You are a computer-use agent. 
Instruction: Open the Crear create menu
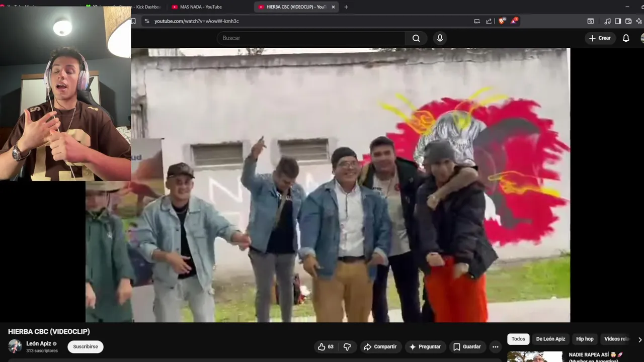pos(600,38)
